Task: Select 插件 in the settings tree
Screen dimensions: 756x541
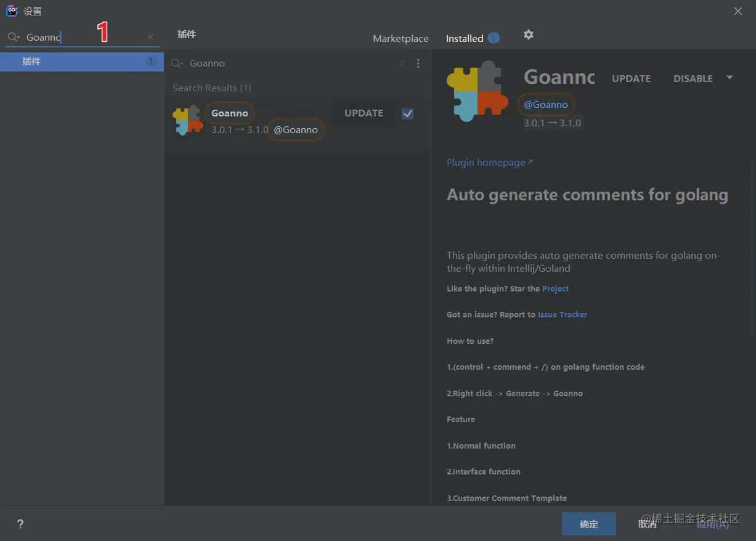Action: point(82,62)
